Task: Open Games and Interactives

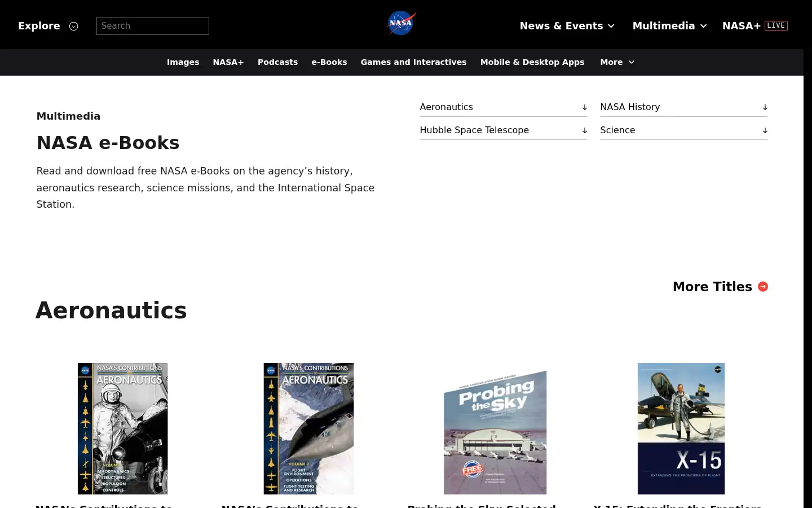Action: click(x=413, y=62)
